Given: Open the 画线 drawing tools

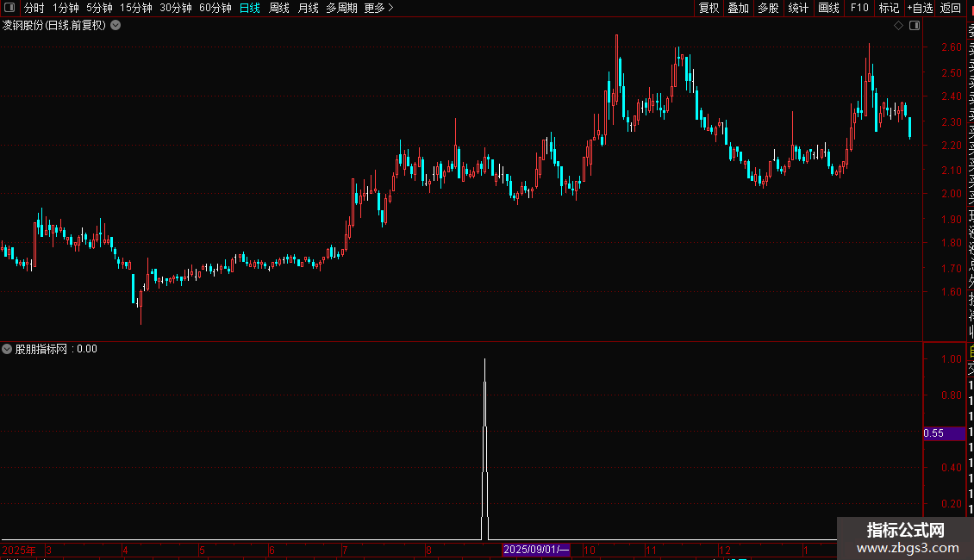Looking at the screenshot, I should pos(828,8).
